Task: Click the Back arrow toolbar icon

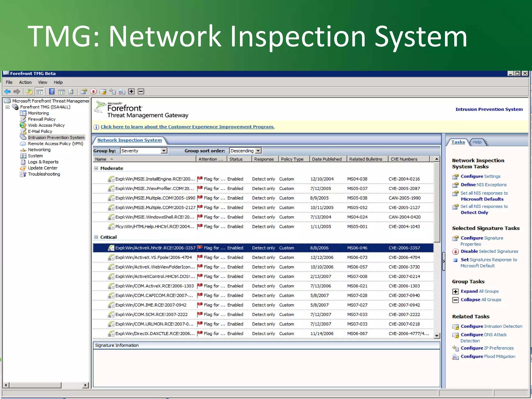Action: (x=7, y=91)
